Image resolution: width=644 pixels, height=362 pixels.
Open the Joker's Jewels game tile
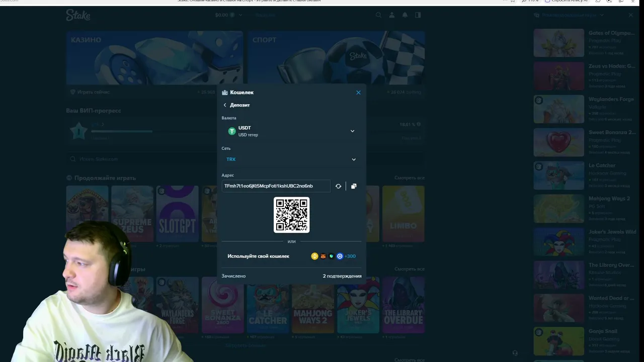358,305
